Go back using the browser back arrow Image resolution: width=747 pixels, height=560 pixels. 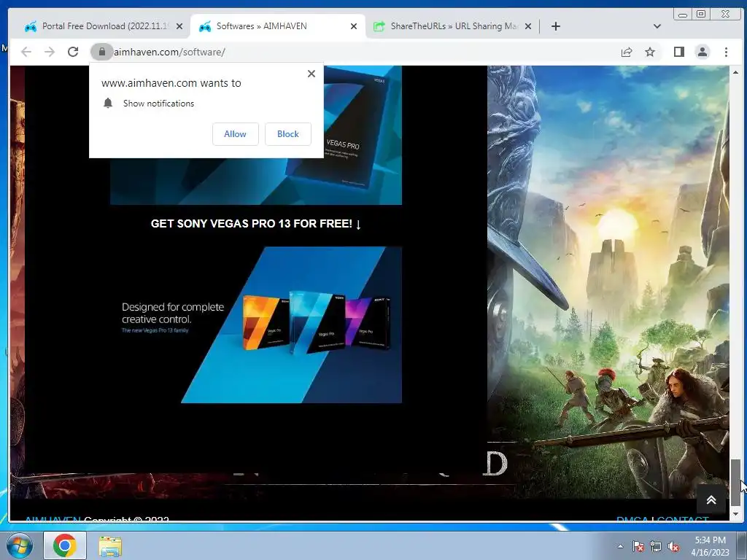[26, 52]
